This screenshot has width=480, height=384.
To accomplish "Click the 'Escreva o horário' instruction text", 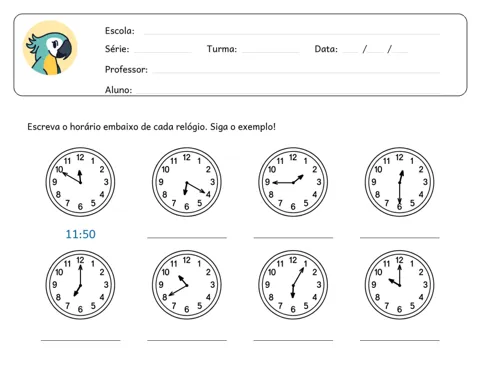I will tap(152, 127).
